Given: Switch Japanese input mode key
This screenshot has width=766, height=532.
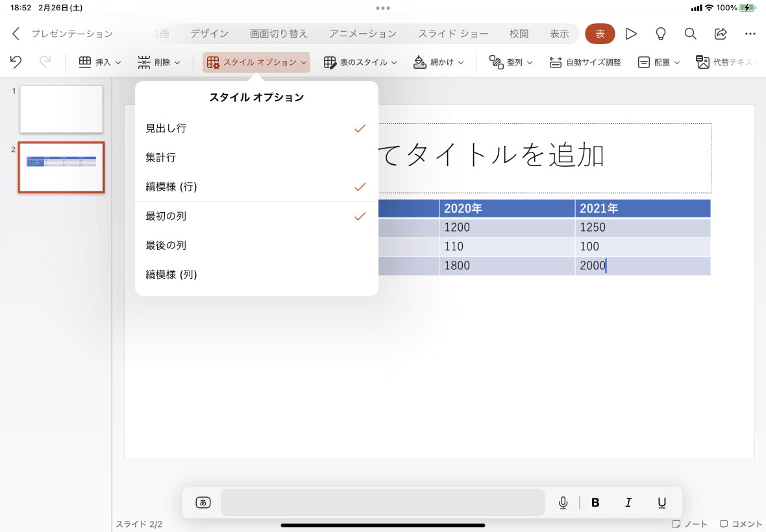Looking at the screenshot, I should [203, 502].
